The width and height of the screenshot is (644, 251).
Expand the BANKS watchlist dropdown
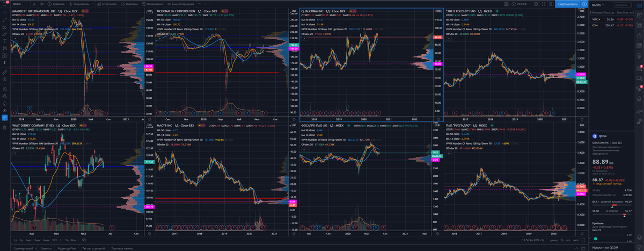[598, 5]
